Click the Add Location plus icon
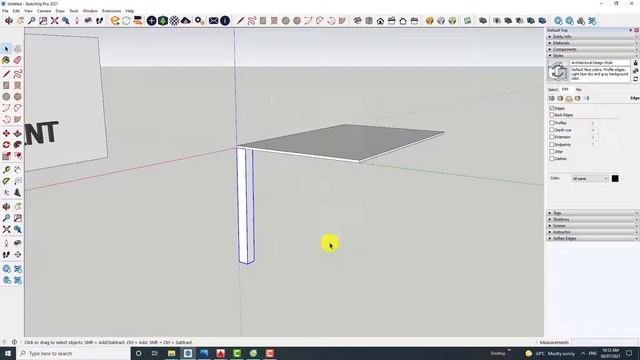Viewport: 640px width, 360px height. tap(151, 20)
